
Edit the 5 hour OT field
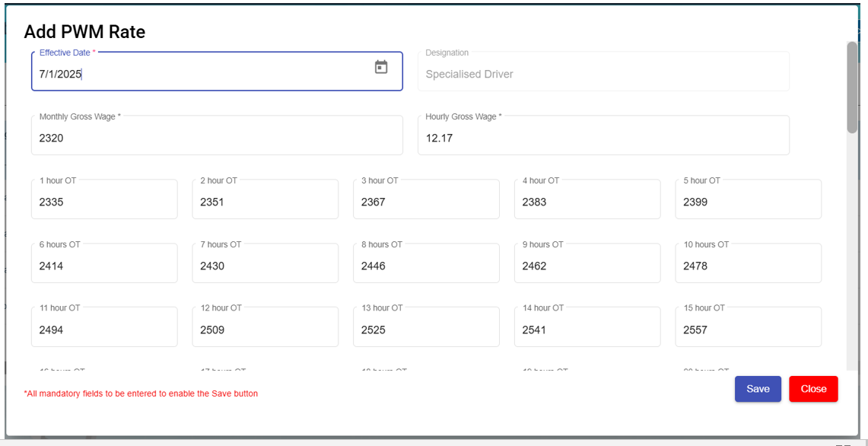[x=748, y=202]
